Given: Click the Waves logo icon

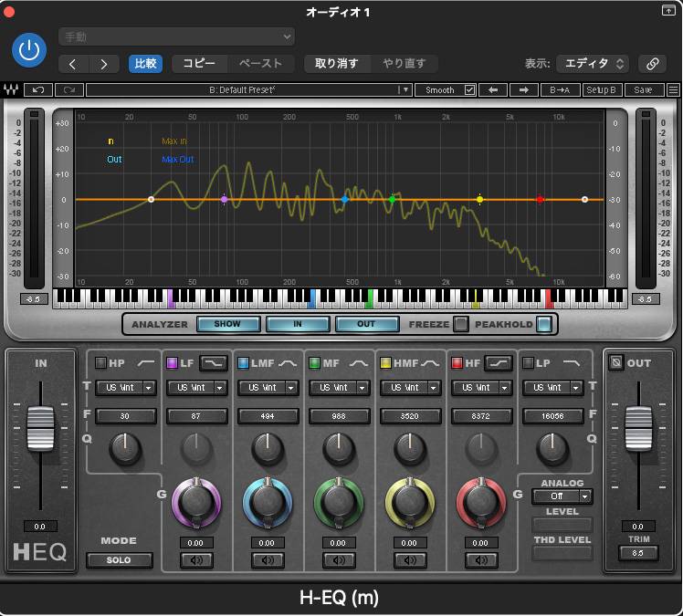Looking at the screenshot, I should [x=11, y=89].
